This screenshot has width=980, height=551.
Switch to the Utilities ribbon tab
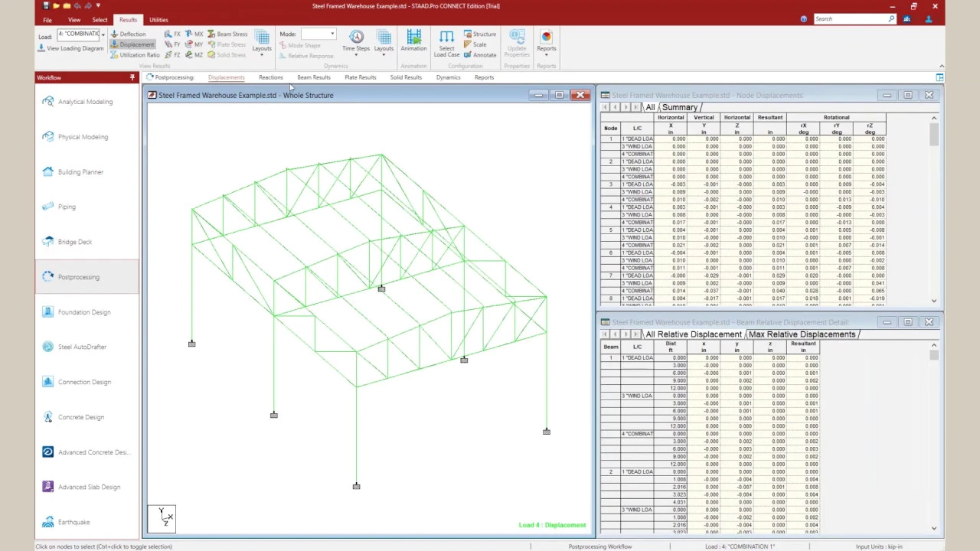coord(158,20)
